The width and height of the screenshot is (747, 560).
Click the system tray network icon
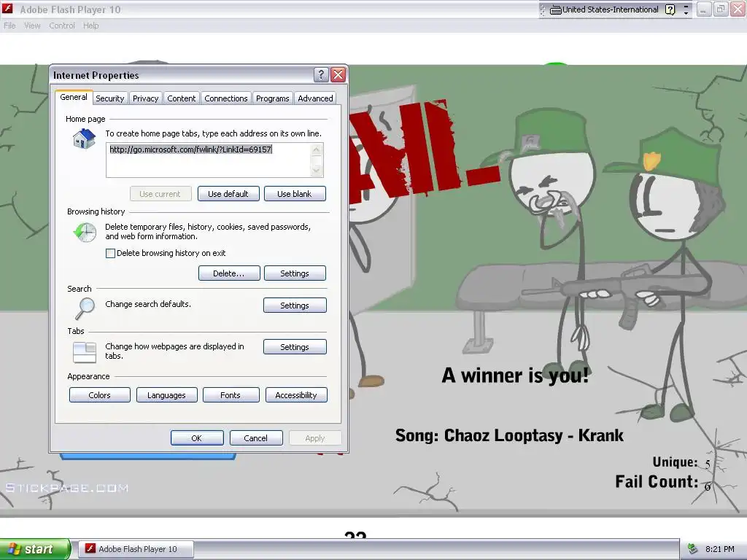pos(693,549)
